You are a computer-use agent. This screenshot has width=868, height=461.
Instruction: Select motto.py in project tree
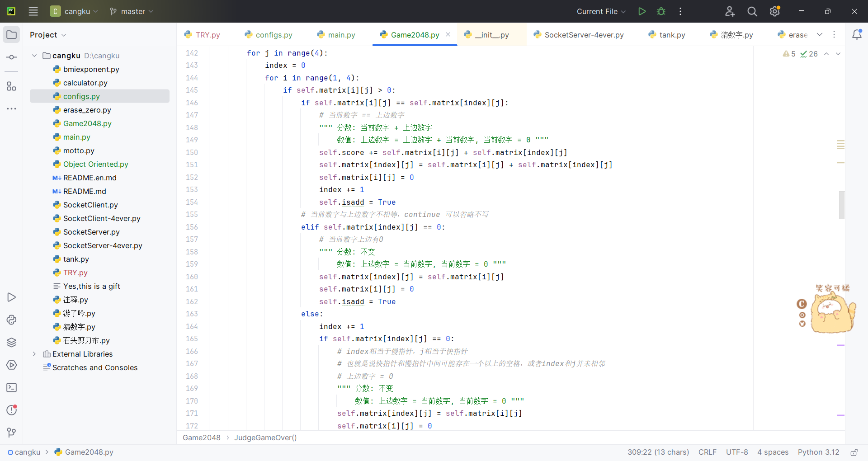click(79, 151)
